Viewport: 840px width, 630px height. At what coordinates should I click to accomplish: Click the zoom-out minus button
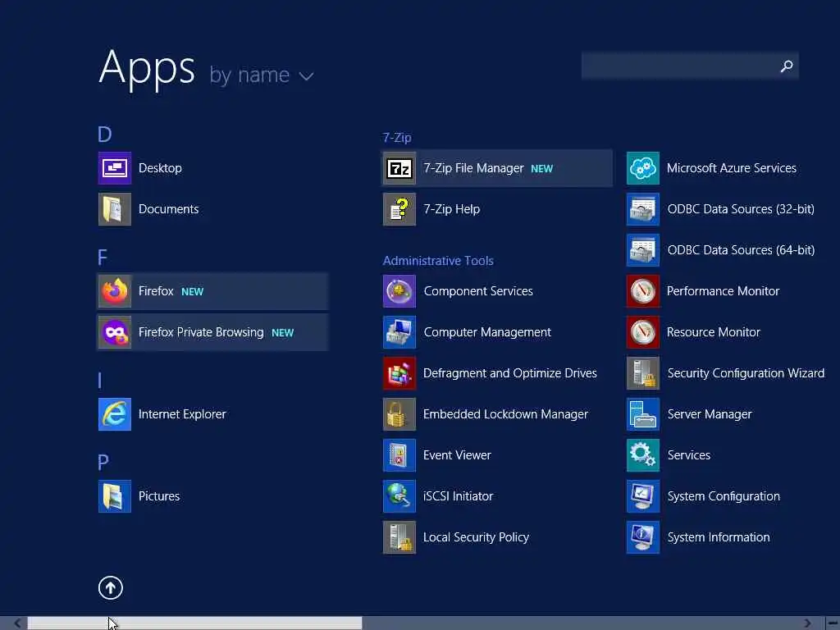[833, 623]
